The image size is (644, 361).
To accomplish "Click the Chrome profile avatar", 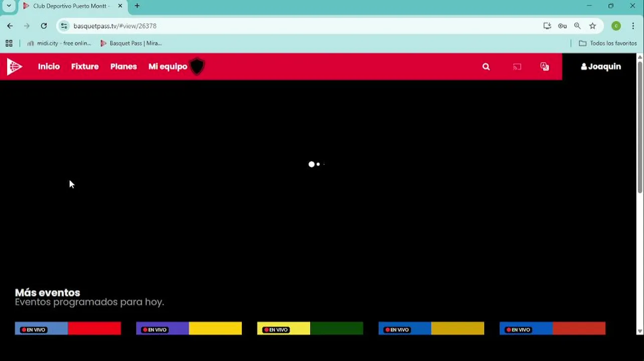I will click(x=616, y=26).
